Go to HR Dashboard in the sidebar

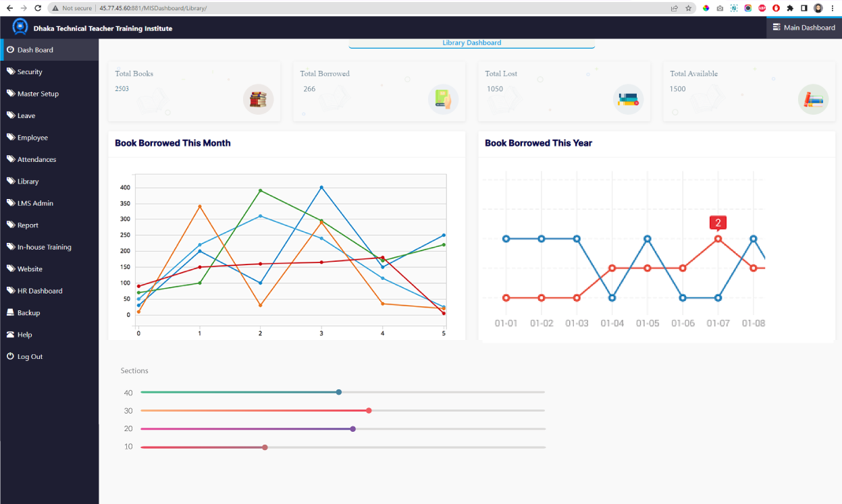[40, 291]
